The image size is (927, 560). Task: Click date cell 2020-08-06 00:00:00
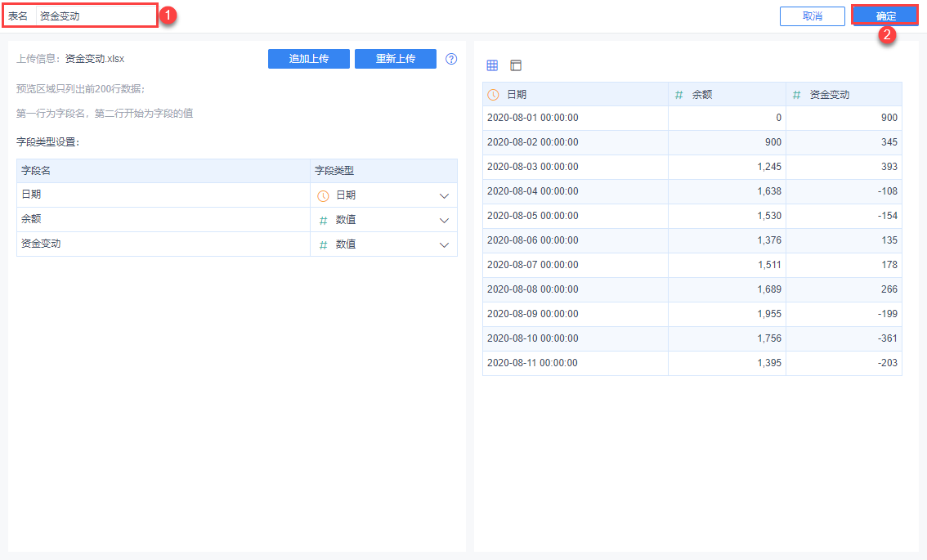tap(575, 240)
